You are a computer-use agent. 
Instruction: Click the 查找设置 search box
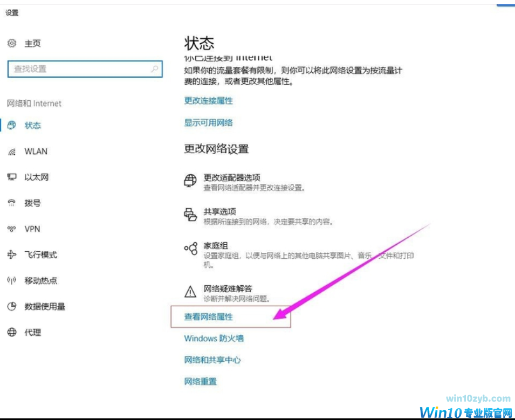(85, 69)
